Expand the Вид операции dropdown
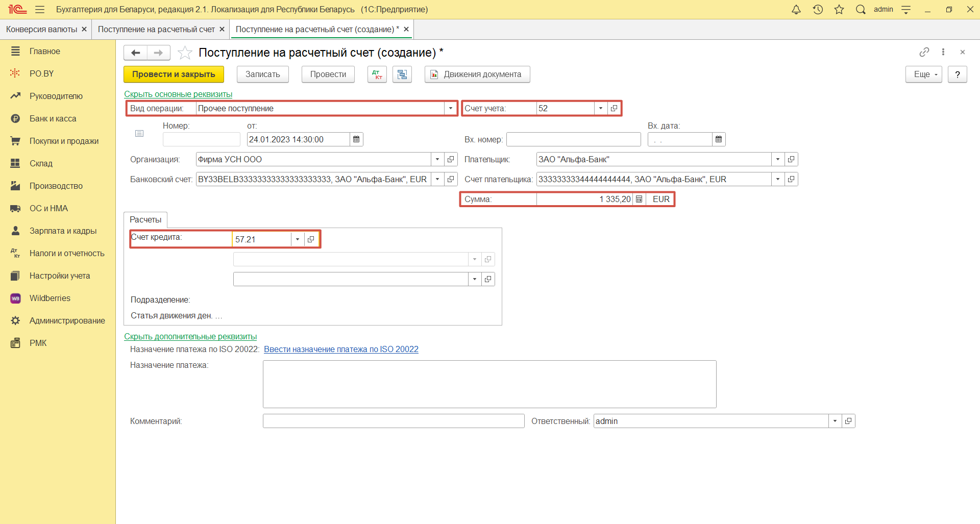The image size is (980, 524). coord(450,108)
